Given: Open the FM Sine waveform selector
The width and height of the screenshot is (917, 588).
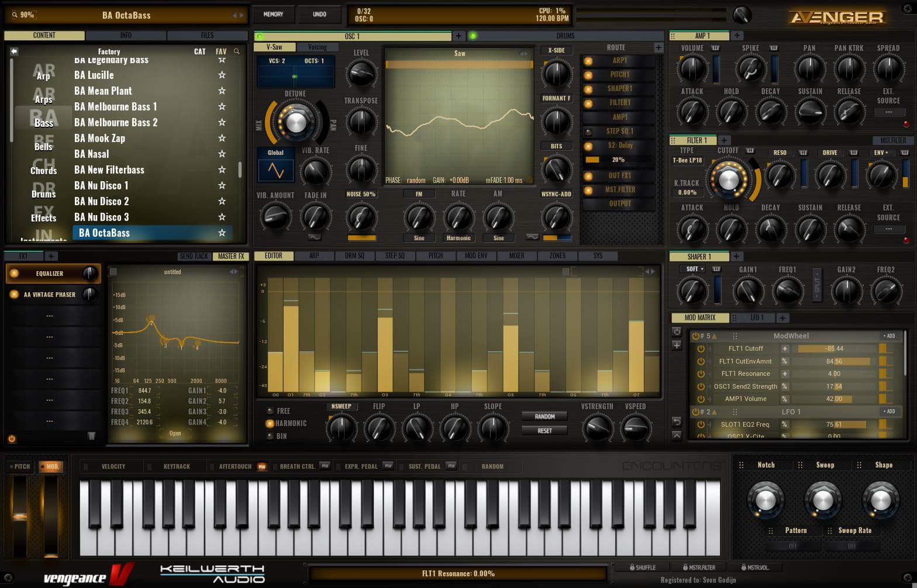Looking at the screenshot, I should coord(419,238).
